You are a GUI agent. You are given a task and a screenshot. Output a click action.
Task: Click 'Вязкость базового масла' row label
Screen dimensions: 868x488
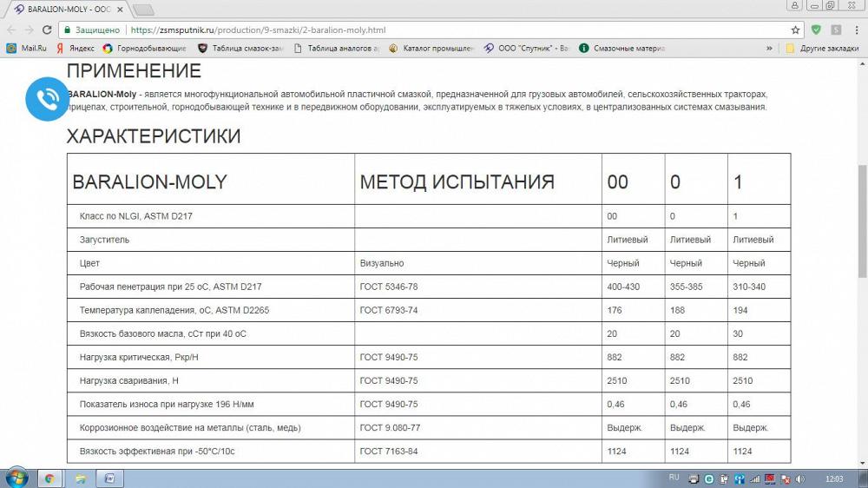tap(163, 334)
